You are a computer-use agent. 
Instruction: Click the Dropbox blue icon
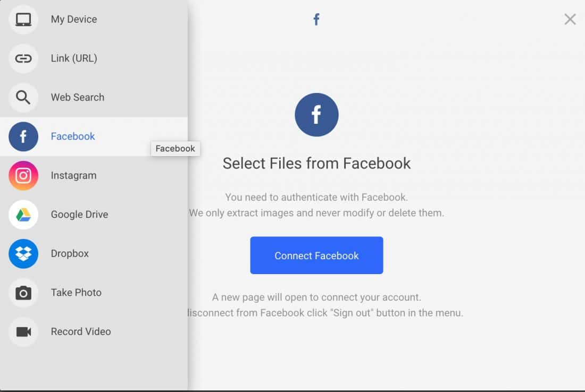(x=23, y=254)
